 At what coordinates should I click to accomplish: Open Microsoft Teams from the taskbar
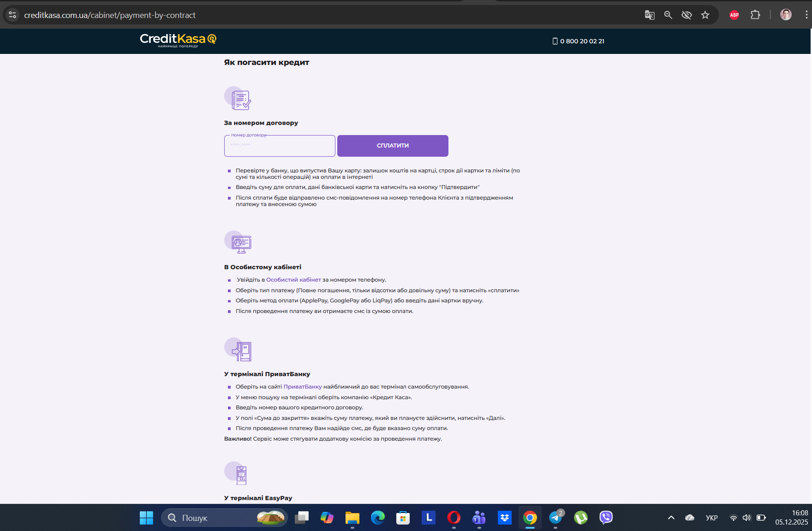tap(479, 518)
